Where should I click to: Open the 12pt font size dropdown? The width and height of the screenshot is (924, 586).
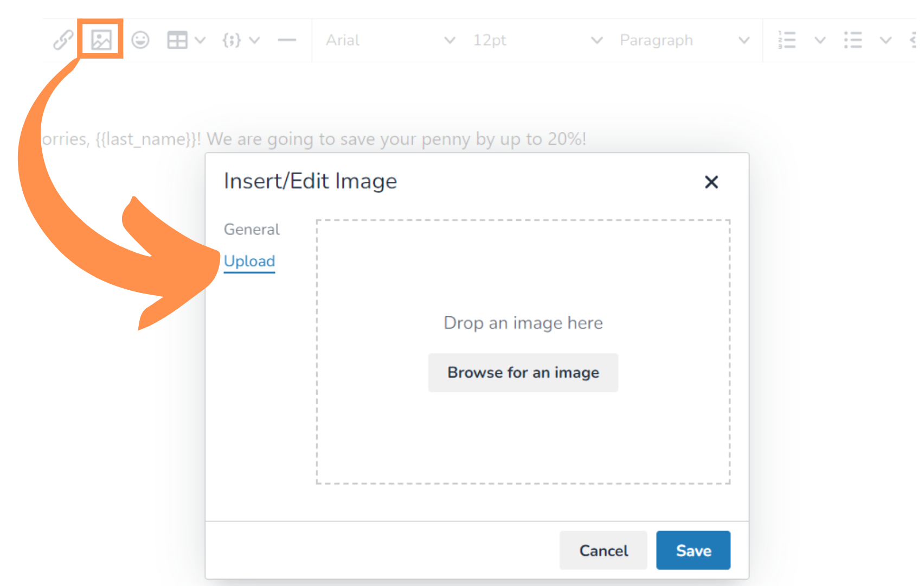[537, 40]
